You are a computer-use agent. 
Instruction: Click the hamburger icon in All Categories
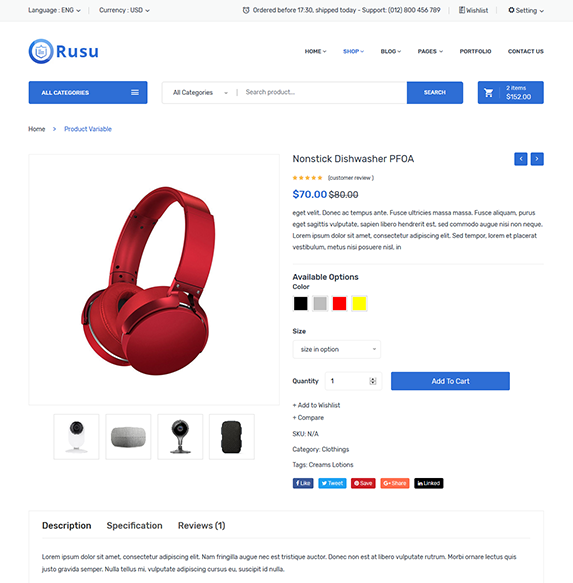tap(135, 92)
